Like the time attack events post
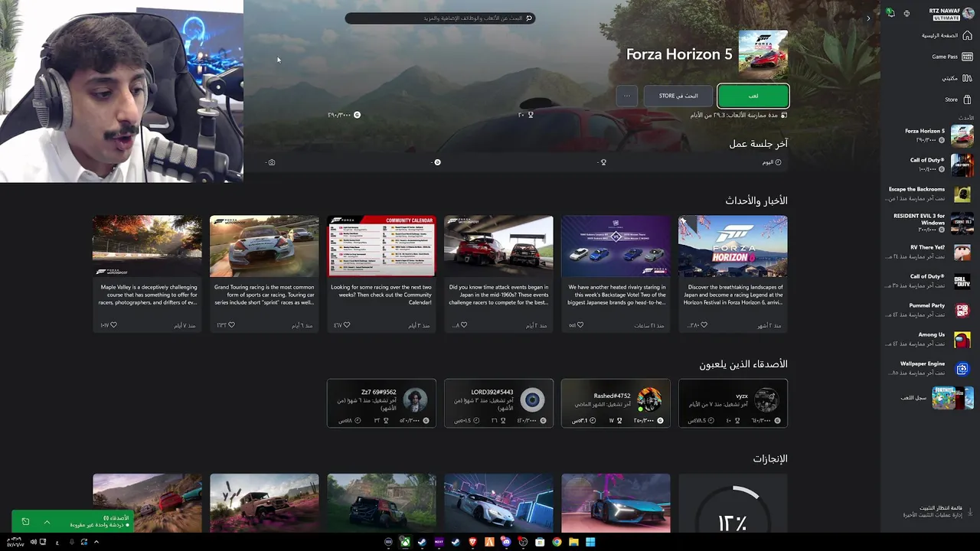 pos(463,325)
